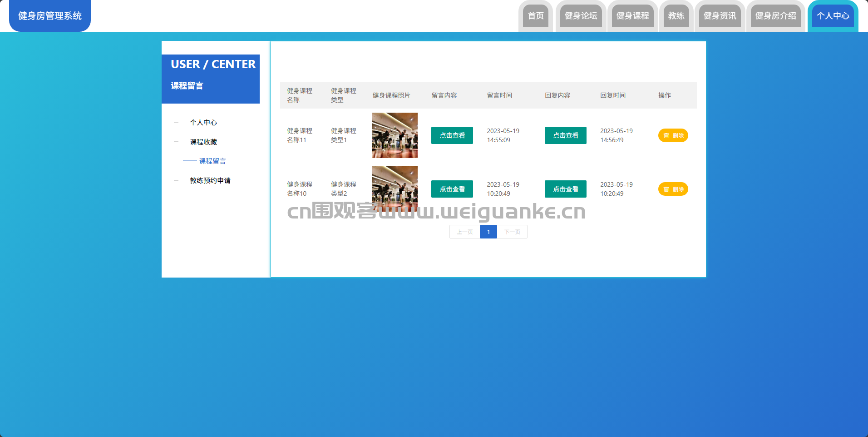Select 课程留言 in the sidebar
This screenshot has height=437, width=868.
[212, 161]
